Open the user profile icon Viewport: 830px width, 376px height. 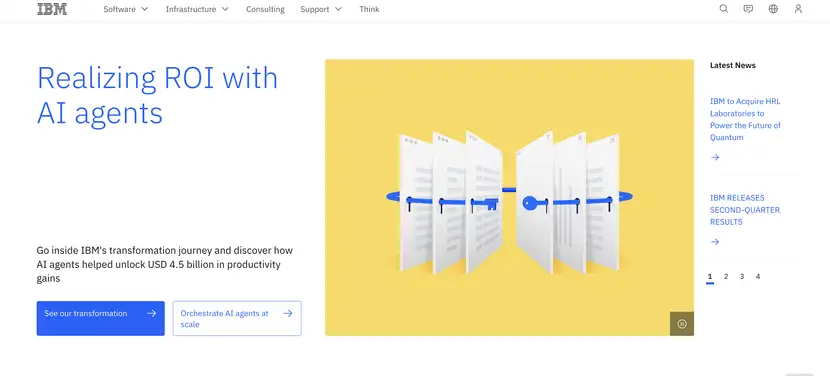pos(798,9)
